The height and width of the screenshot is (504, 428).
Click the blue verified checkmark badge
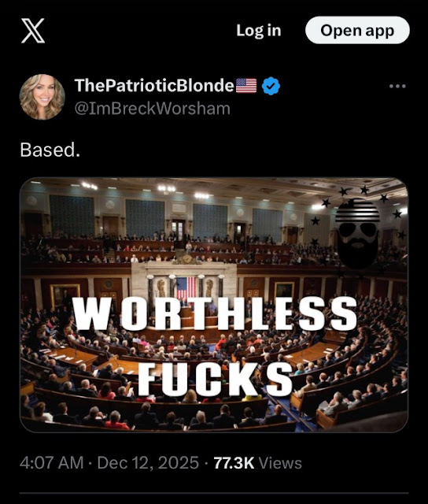[x=271, y=86]
